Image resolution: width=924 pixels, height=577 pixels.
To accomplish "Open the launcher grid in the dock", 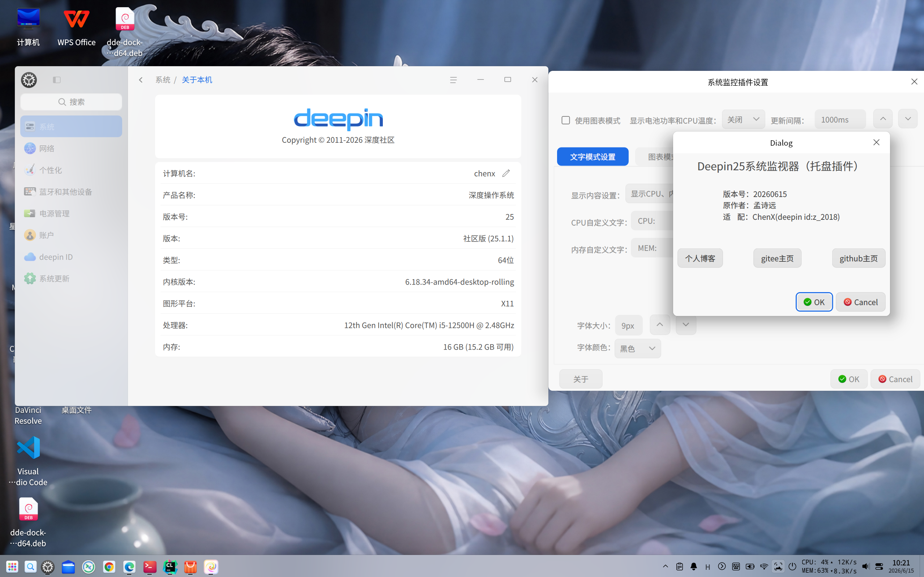I will tap(12, 567).
